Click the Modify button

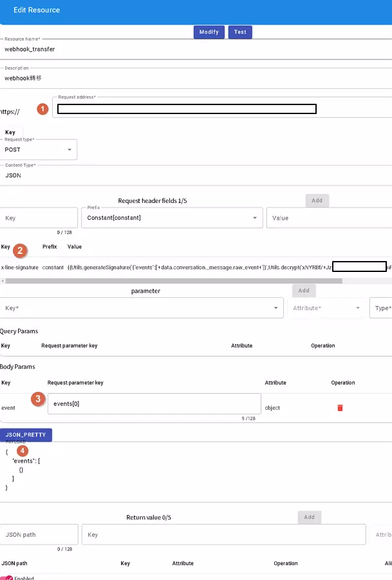pos(209,32)
